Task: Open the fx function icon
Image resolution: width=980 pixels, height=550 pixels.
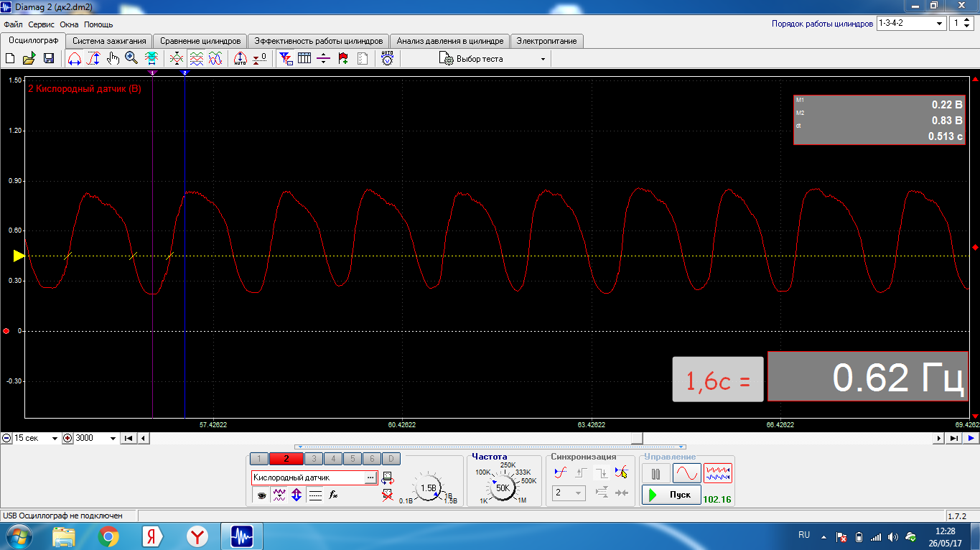Action: pos(333,495)
